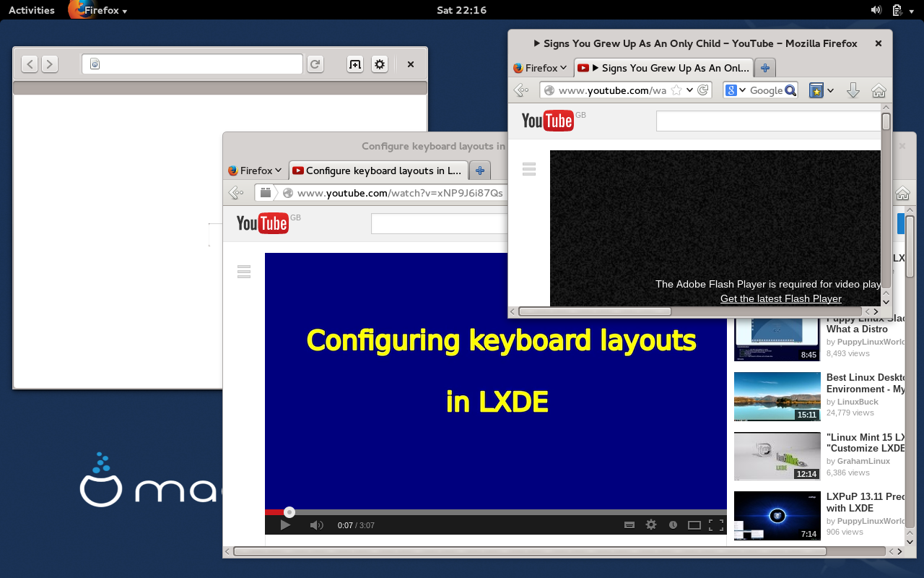Click 'Get the latest Flash Player' link
The height and width of the screenshot is (578, 924).
(x=781, y=298)
